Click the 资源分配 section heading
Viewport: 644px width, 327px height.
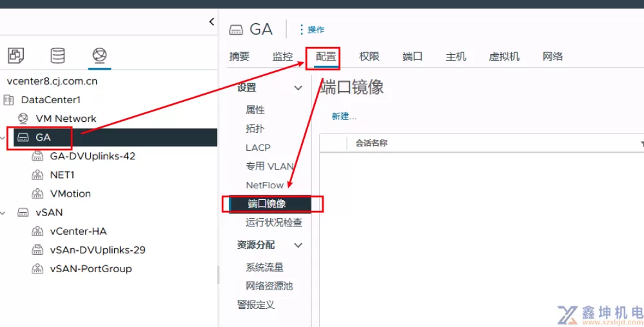(x=256, y=245)
